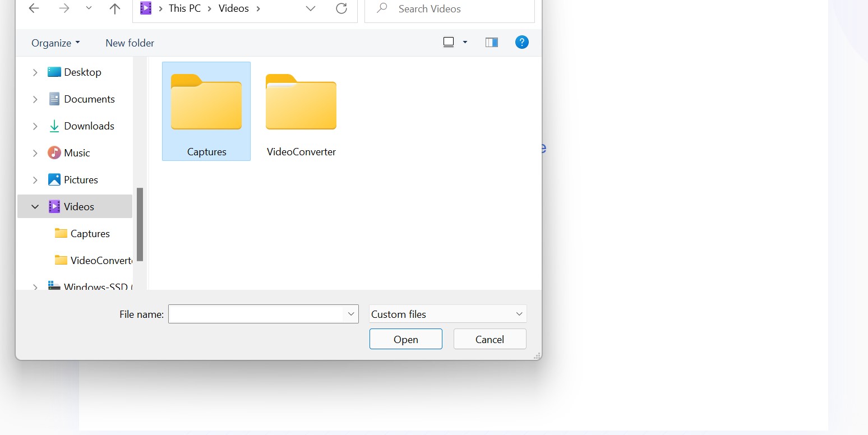
Task: Go up one folder level
Action: (114, 8)
